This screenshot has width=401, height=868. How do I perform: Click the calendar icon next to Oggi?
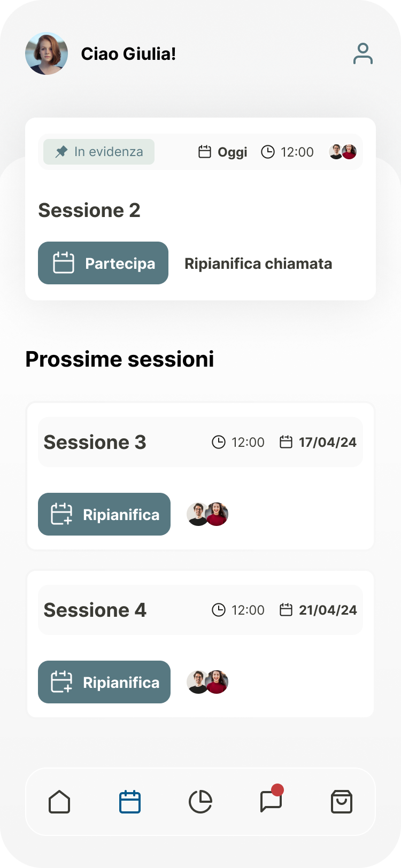tap(205, 151)
